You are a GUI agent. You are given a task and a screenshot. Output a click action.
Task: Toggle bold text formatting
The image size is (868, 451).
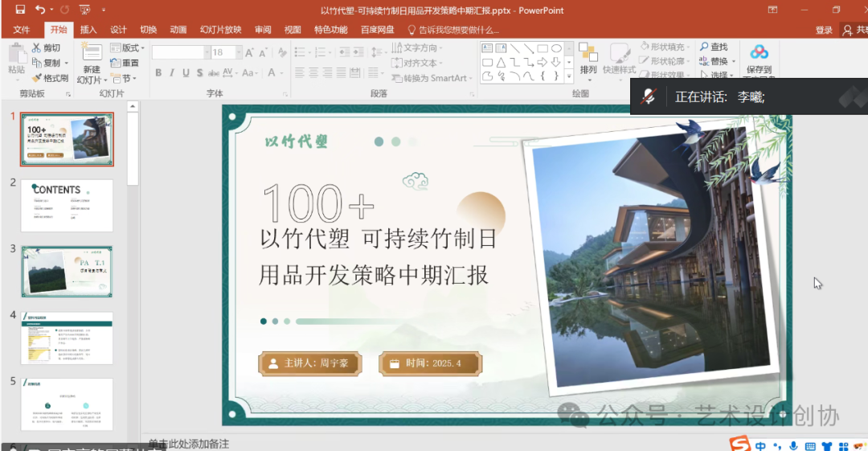(158, 73)
